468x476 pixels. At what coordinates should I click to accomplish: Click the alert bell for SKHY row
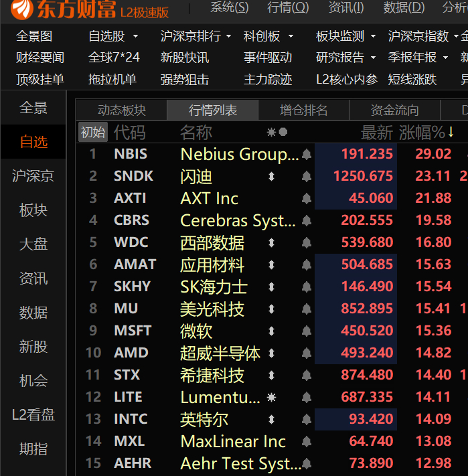307,287
